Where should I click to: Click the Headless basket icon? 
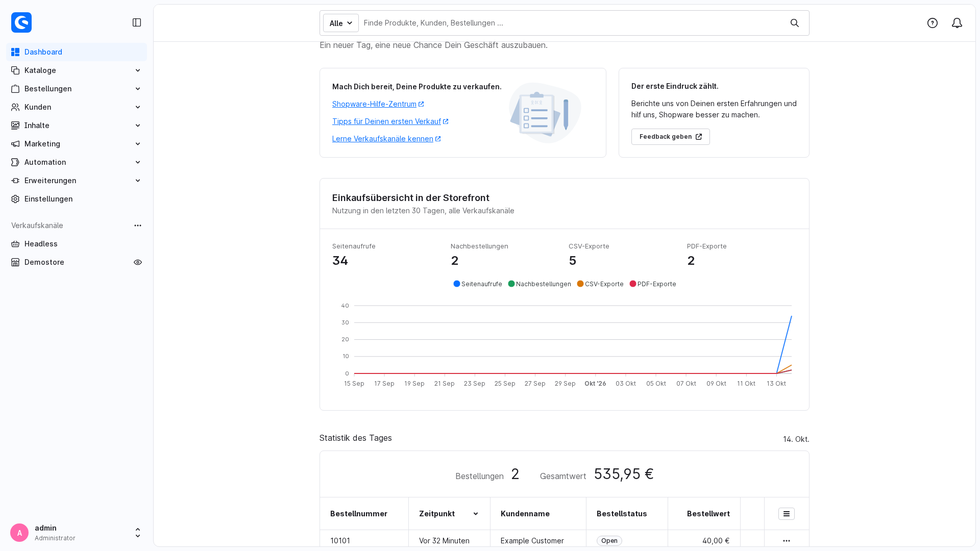click(x=15, y=244)
